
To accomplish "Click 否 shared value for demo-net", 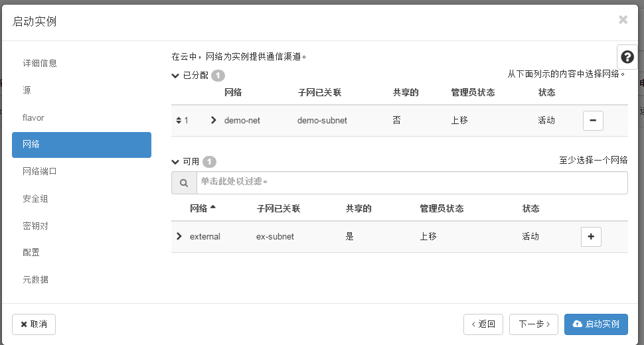I will (396, 121).
